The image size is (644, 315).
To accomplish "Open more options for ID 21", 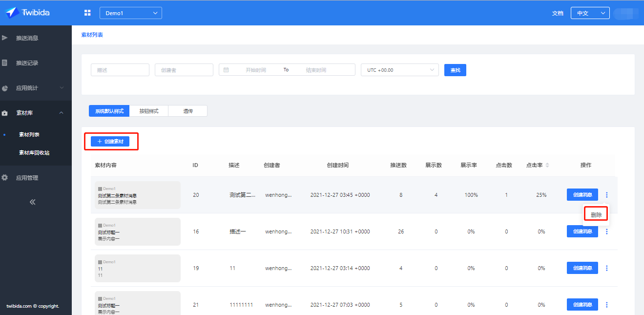I will (x=607, y=305).
